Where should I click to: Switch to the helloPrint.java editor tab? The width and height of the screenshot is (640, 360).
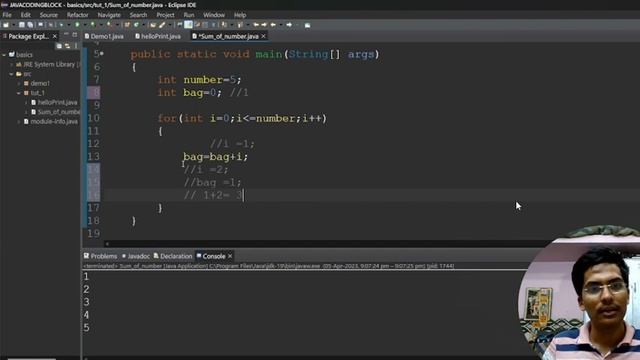click(158, 36)
